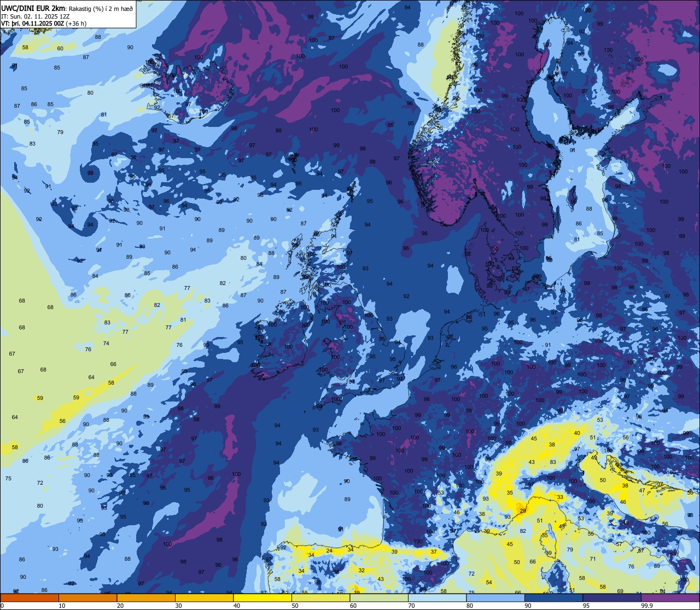Click the '70' tick label on legend
The width and height of the screenshot is (700, 610).
click(x=411, y=606)
